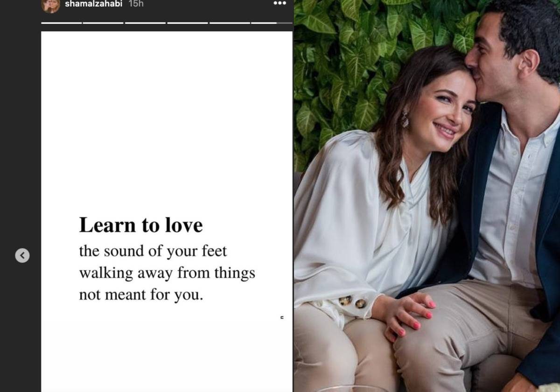Image resolution: width=560 pixels, height=392 pixels.
Task: Jump to the fourth story progress segment
Action: point(187,22)
